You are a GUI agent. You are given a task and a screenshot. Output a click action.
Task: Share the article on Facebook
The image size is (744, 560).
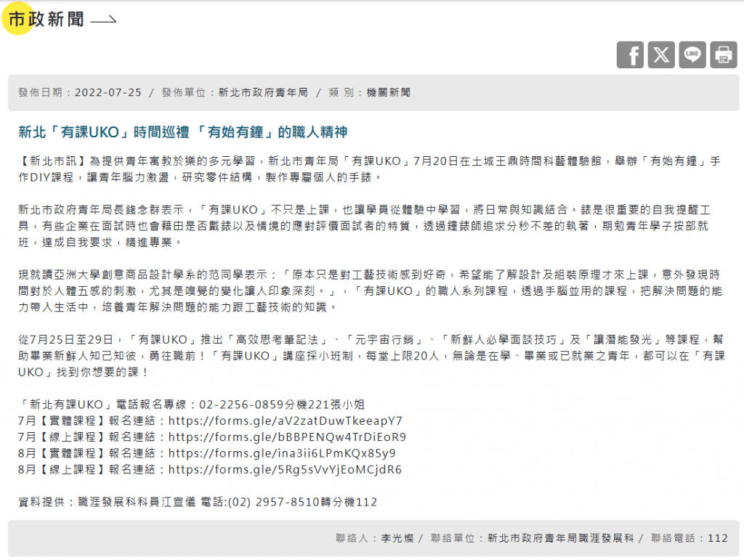click(630, 54)
